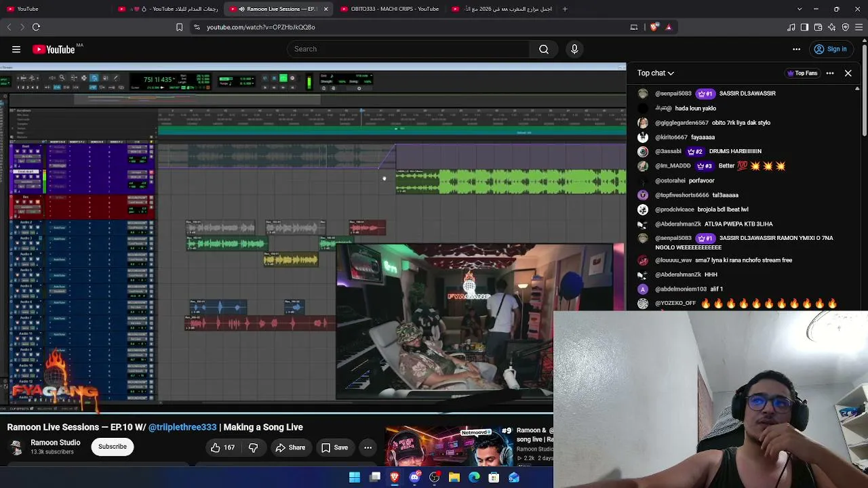868x488 pixels.
Task: Open Task View on the taskbar
Action: 375,477
